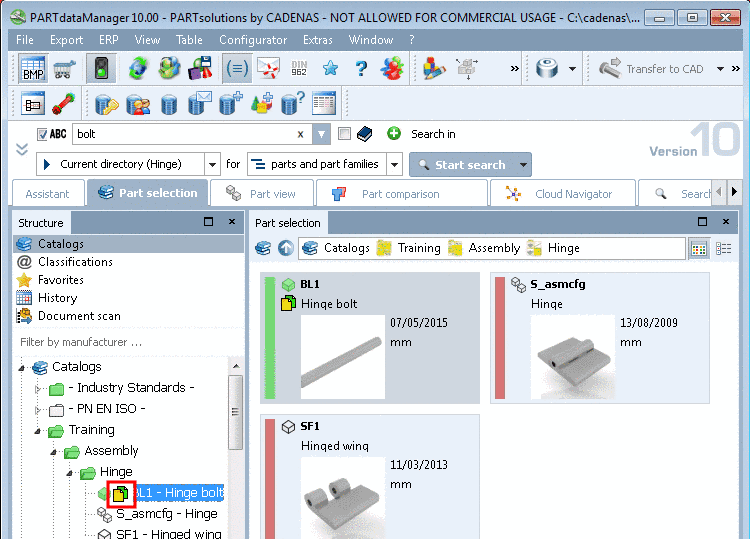The width and height of the screenshot is (750, 539).
Task: Switch to the Cloud Navigator tab
Action: click(562, 193)
